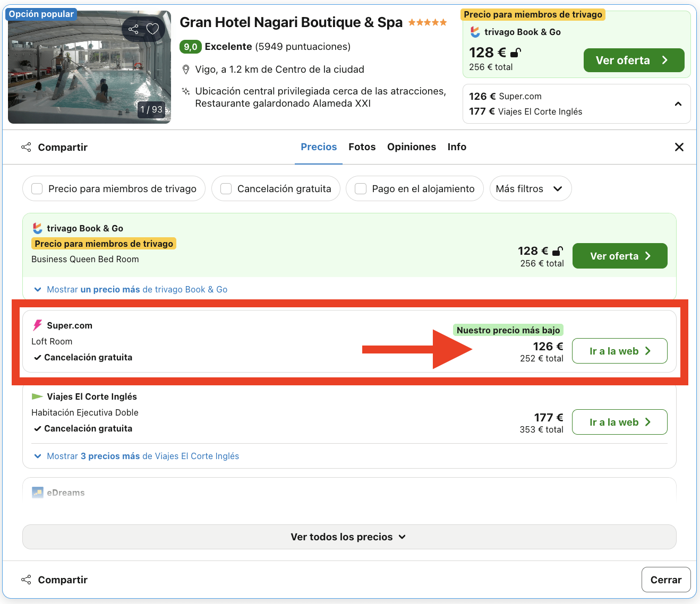Image resolution: width=700 pixels, height=604 pixels.
Task: Open the Más filtros dropdown
Action: point(530,189)
